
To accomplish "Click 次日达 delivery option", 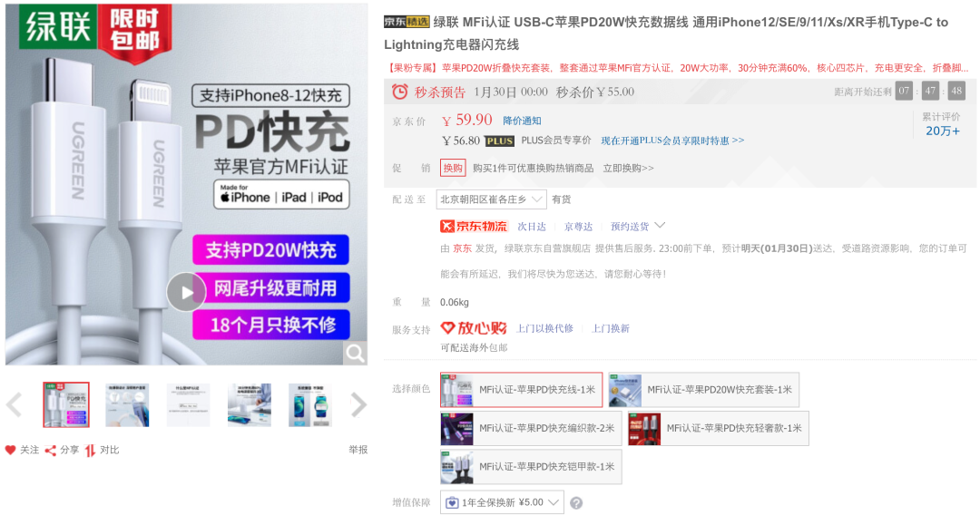I will point(532,227).
